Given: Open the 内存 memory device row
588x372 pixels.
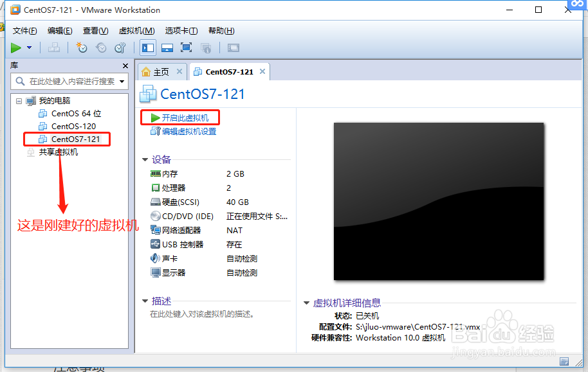Looking at the screenshot, I should point(220,174).
